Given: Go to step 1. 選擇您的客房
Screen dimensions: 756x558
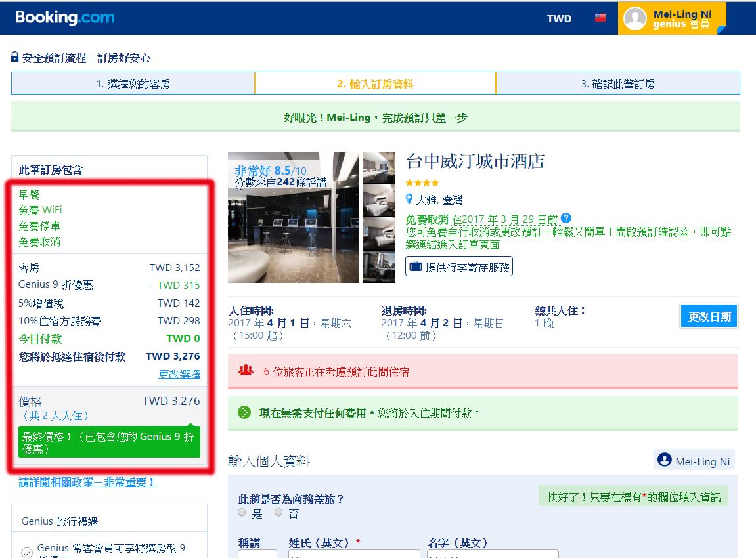Looking at the screenshot, I should (133, 83).
